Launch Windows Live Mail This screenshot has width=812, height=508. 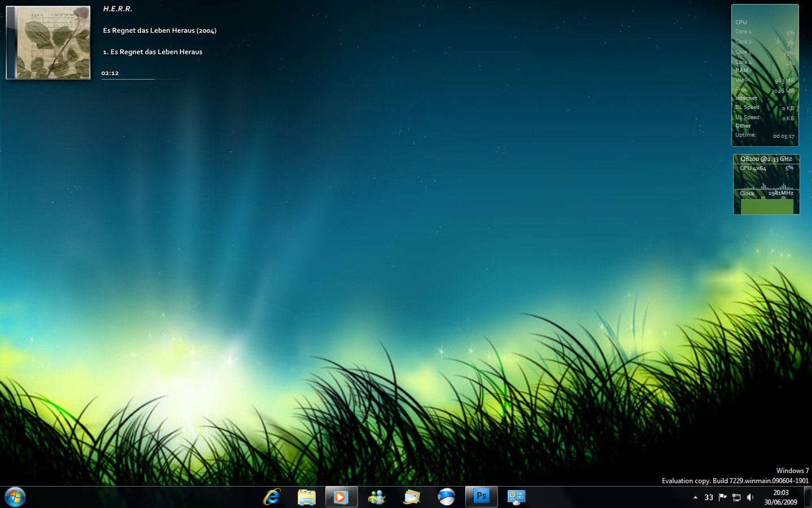411,497
